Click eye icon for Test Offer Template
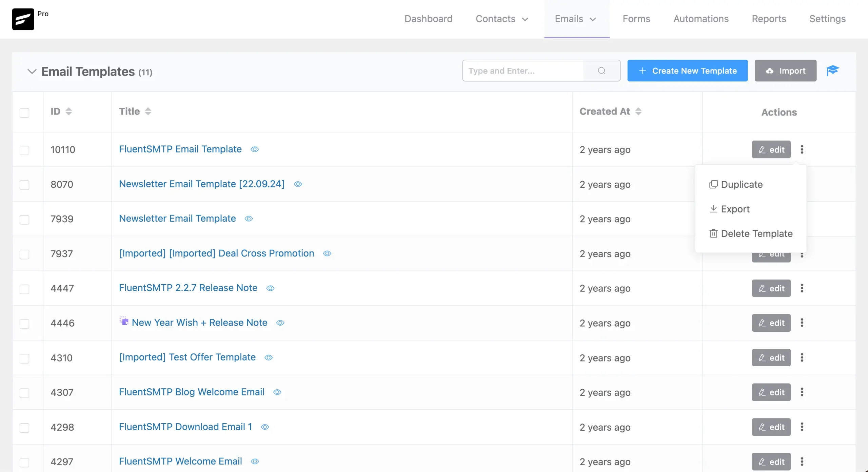The image size is (868, 472). 269,357
